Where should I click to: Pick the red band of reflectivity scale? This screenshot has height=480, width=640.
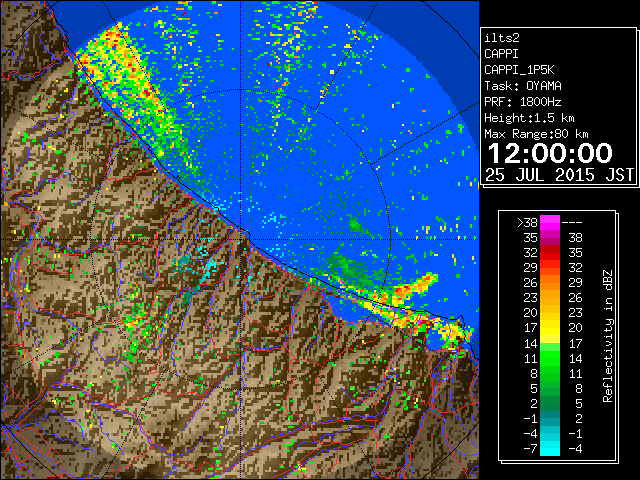point(550,253)
